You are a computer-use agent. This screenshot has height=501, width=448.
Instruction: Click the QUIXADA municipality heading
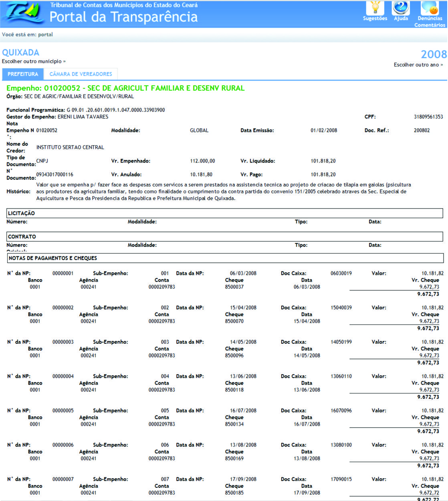point(20,53)
